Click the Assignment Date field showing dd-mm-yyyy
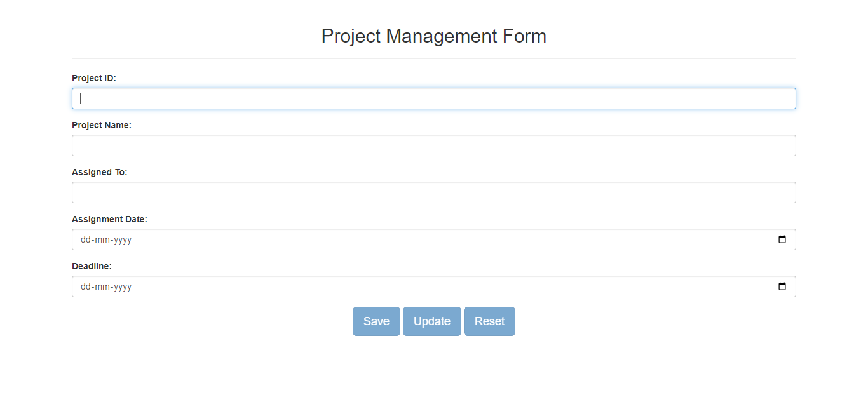The height and width of the screenshot is (416, 868). point(381,239)
